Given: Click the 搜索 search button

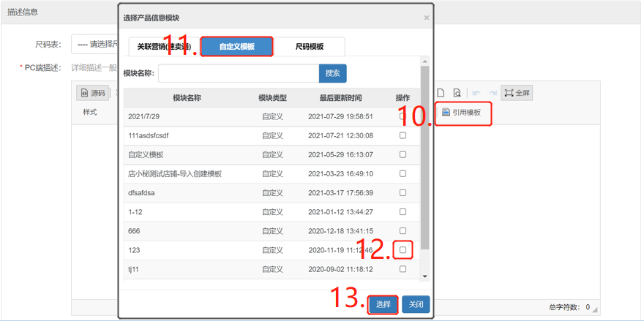Looking at the screenshot, I should 333,73.
